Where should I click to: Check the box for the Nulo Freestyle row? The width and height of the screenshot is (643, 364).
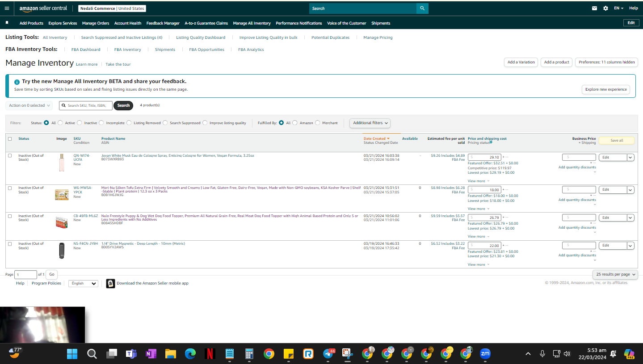[10, 216]
